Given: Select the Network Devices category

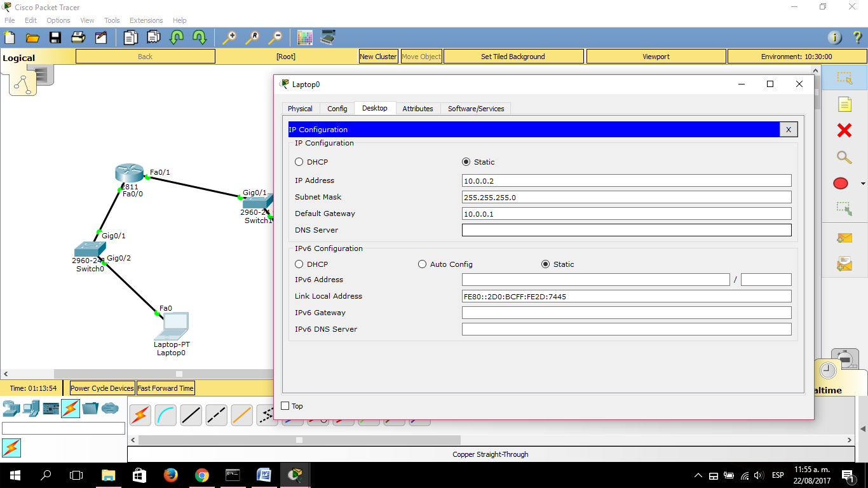Looking at the screenshot, I should pos(11,408).
